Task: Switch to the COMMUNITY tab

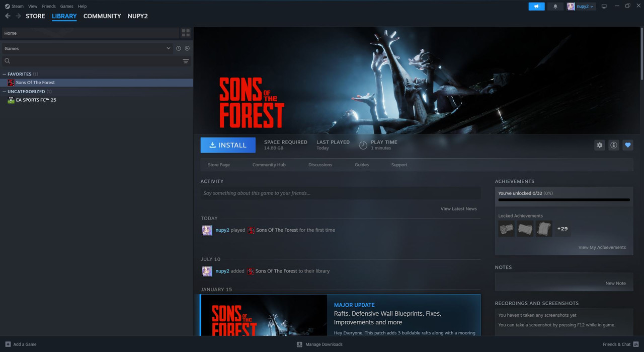Action: (102, 16)
